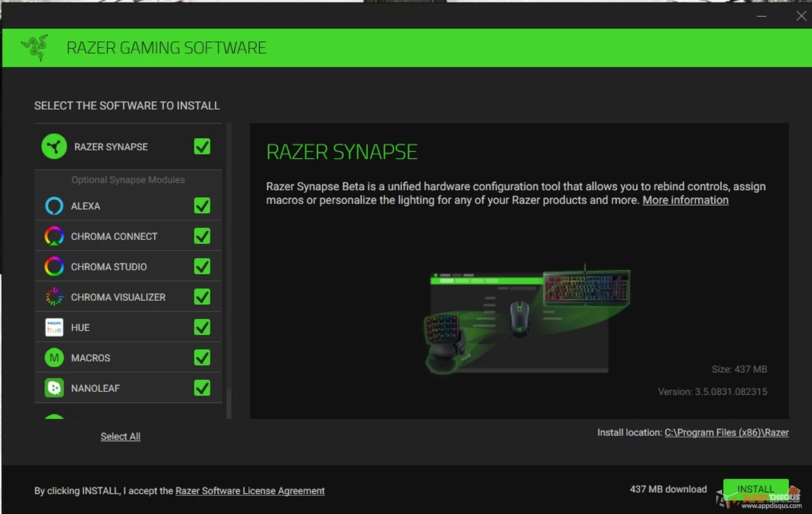This screenshot has width=812, height=514.
Task: Select the CHROMA VISUALIZER module label
Action: pos(118,297)
